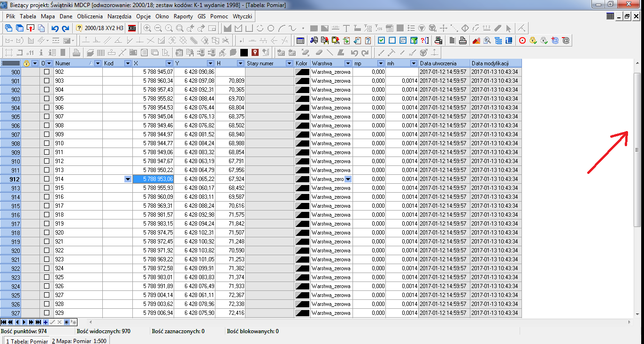Open the mh column filter dropdown
Image resolution: width=644 pixels, height=344 pixels.
coord(414,63)
